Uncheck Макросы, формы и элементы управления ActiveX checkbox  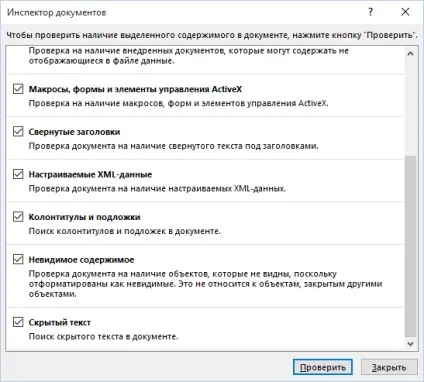(18, 89)
